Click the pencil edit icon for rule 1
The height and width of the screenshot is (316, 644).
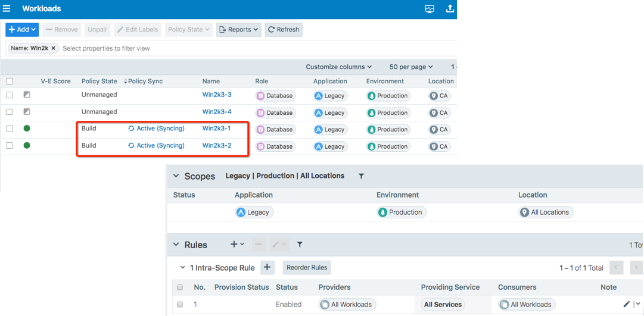[x=626, y=304]
